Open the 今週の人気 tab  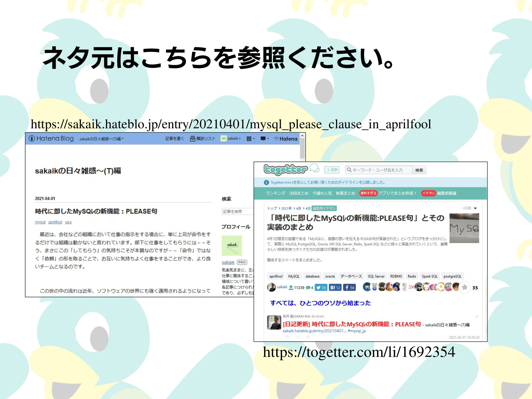[x=322, y=193]
